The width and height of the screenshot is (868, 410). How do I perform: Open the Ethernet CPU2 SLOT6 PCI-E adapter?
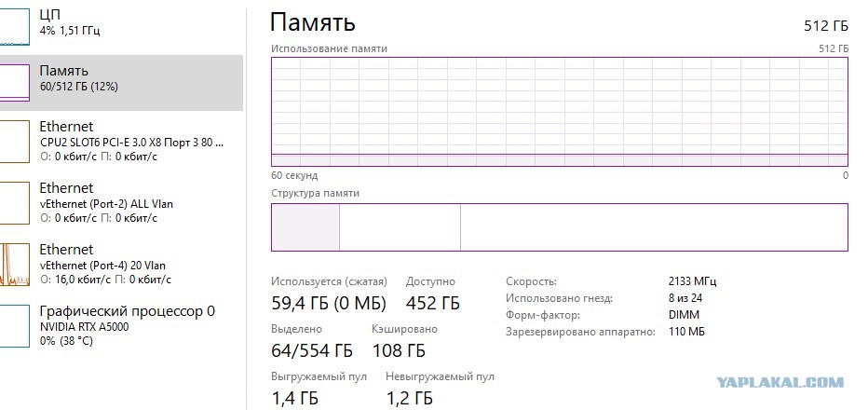pos(121,142)
